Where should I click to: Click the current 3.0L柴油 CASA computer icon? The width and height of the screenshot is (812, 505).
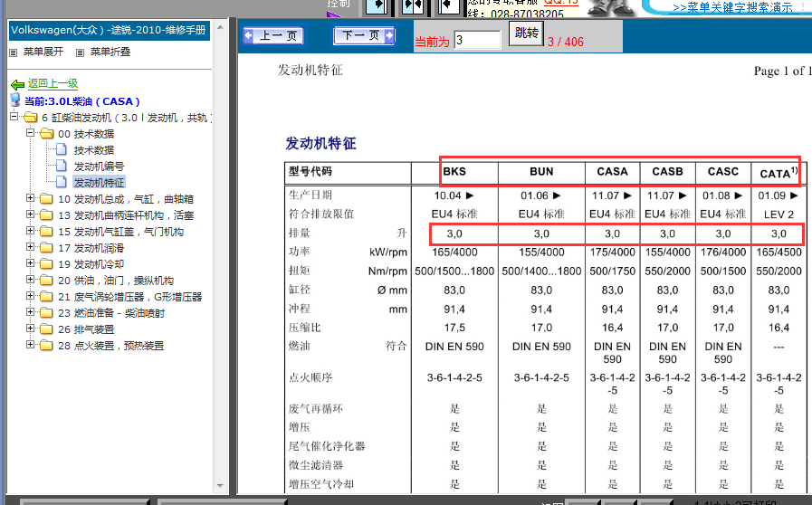[15, 100]
